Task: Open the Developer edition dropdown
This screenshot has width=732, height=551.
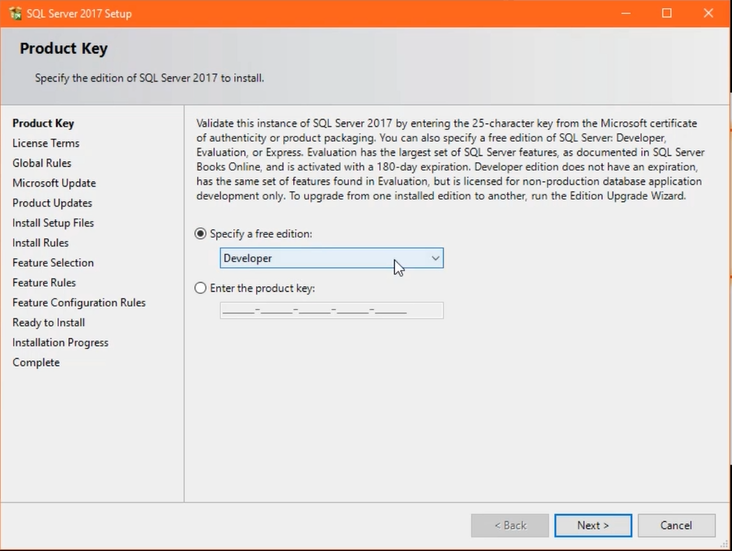Action: pos(331,258)
